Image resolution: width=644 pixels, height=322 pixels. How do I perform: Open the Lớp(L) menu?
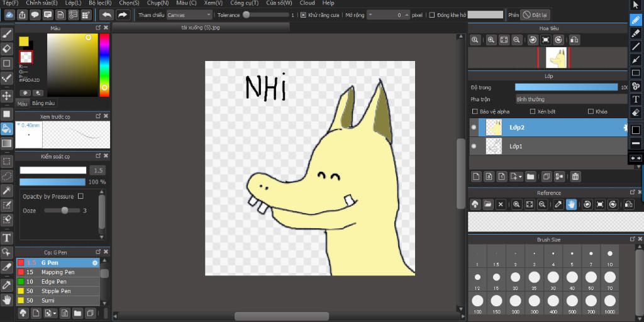pyautogui.click(x=73, y=3)
